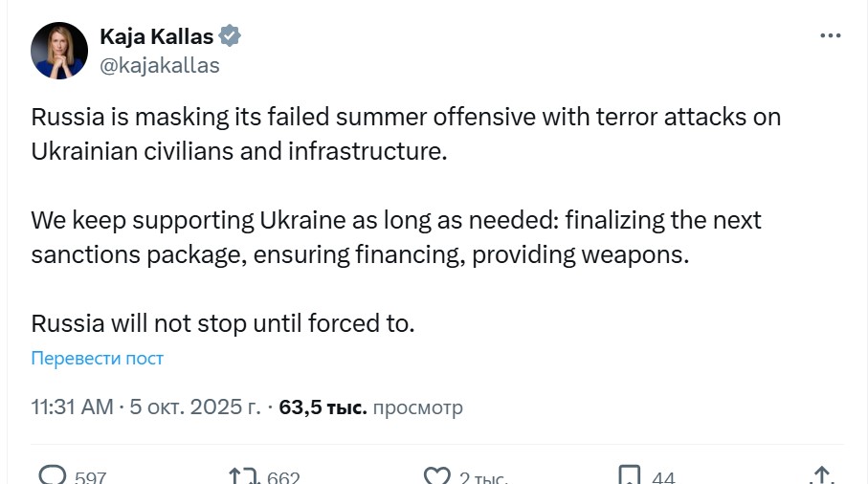868x484 pixels.
Task: Click the paragraph about Russia's failed summer offensive
Action: 406,134
